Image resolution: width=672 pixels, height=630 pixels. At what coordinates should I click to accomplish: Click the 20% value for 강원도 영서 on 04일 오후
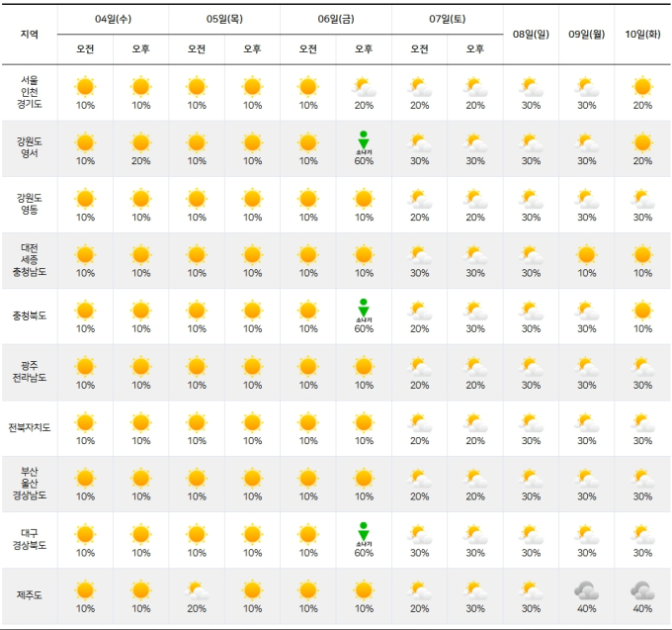click(141, 161)
